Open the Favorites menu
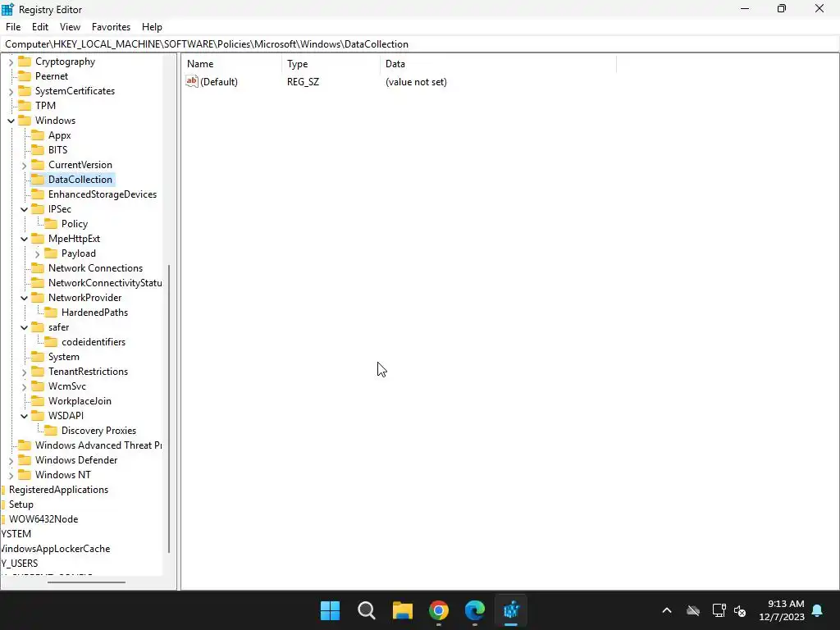The image size is (840, 630). [x=111, y=27]
